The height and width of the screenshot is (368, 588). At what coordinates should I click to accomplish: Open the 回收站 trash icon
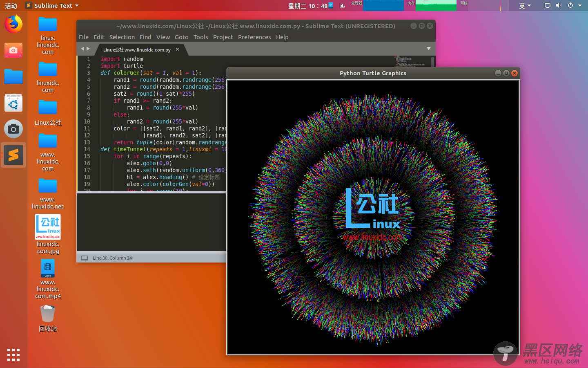point(48,319)
